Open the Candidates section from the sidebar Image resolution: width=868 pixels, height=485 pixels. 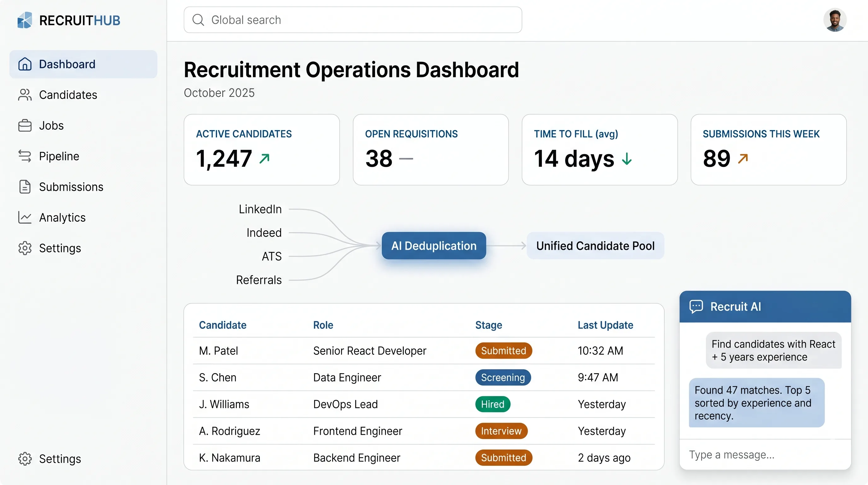[x=68, y=95]
